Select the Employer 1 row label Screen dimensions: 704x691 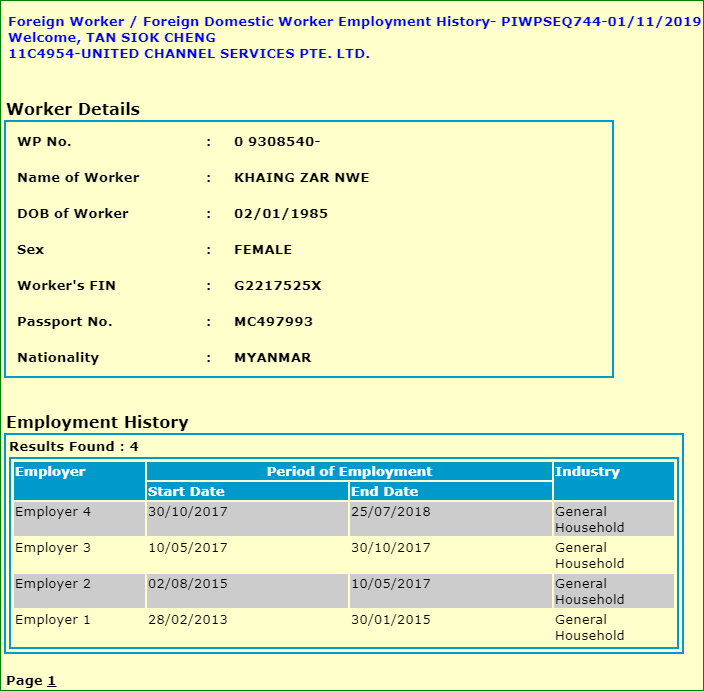coord(53,620)
